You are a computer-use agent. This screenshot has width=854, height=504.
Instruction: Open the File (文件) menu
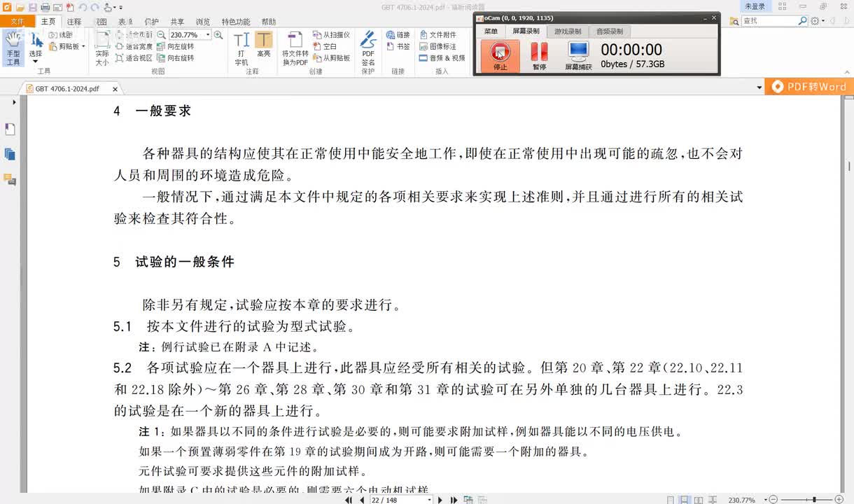click(x=17, y=22)
